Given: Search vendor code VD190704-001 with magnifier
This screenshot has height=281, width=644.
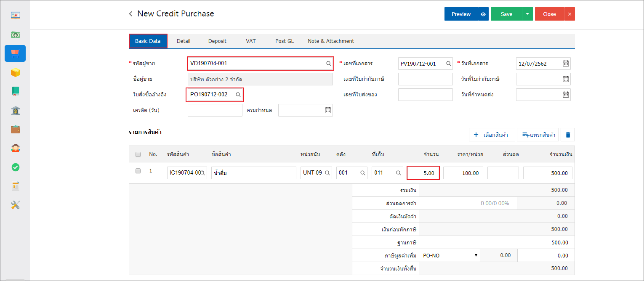Looking at the screenshot, I should coord(328,64).
